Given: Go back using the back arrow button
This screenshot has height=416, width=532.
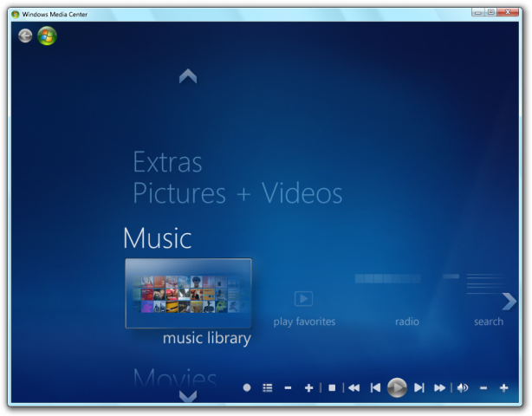Looking at the screenshot, I should coord(25,36).
